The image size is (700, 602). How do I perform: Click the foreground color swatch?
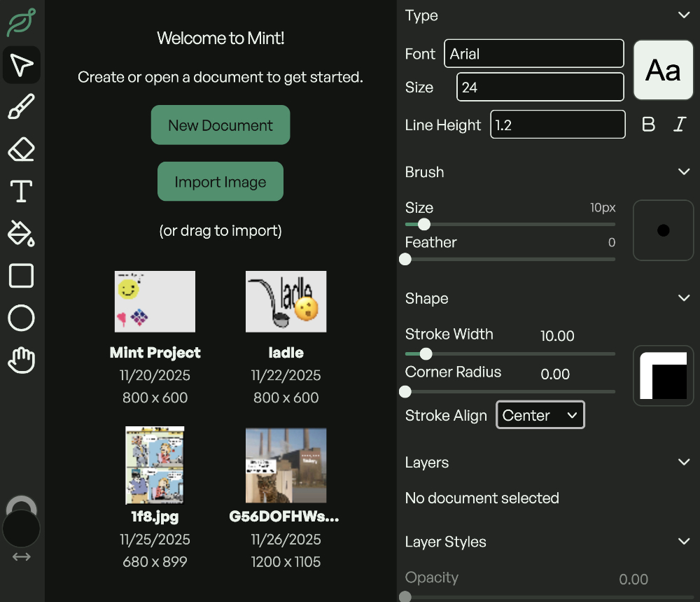(x=21, y=530)
